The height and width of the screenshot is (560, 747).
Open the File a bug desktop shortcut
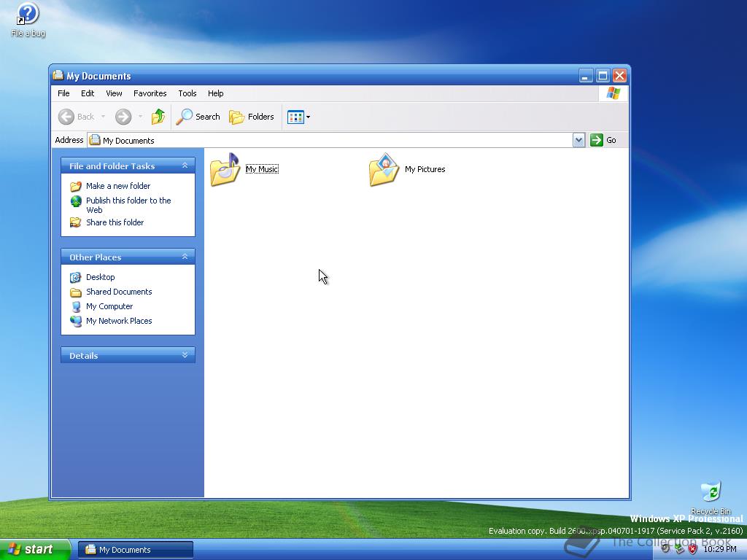28,20
